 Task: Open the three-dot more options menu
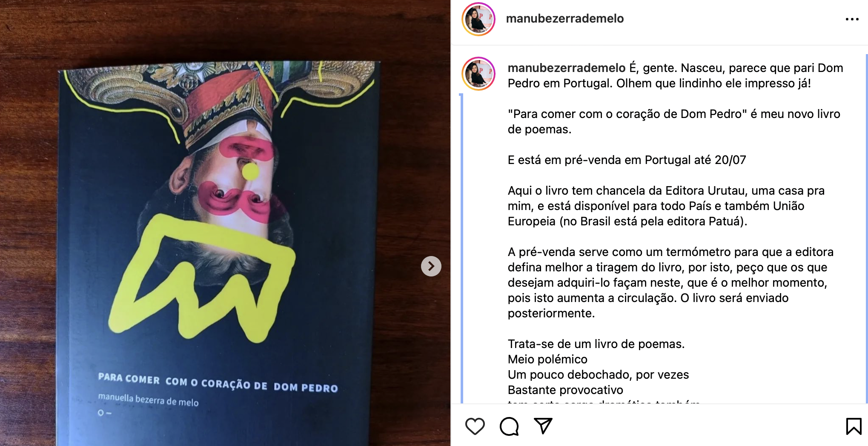pos(852,19)
